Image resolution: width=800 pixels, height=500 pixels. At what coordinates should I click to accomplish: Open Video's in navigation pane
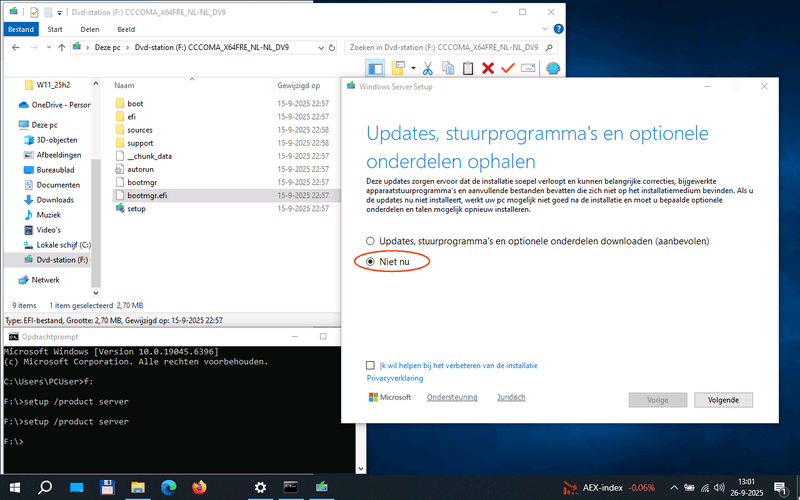42,230
